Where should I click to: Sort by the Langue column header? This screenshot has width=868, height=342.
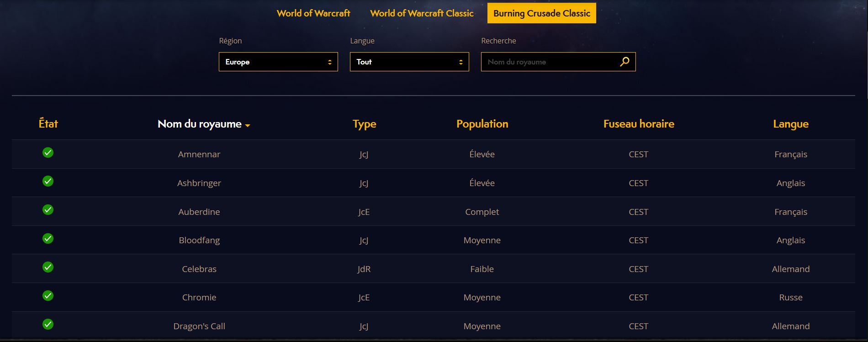pos(790,124)
